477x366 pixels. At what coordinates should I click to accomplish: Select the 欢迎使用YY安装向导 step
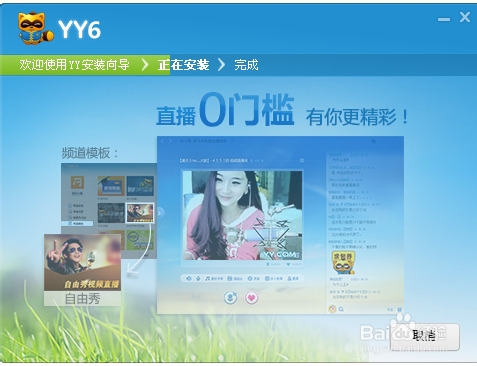coord(74,65)
